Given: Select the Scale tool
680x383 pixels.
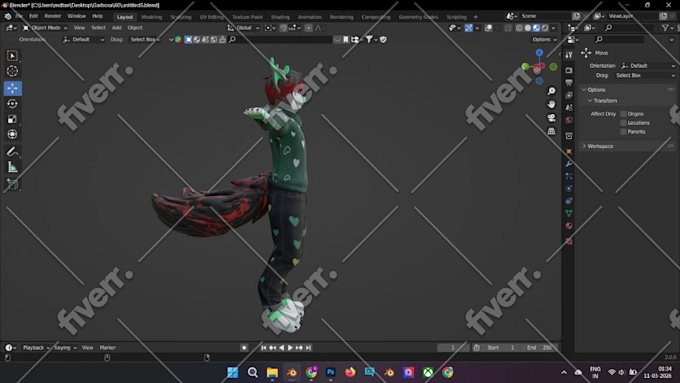Looking at the screenshot, I should click(x=12, y=119).
